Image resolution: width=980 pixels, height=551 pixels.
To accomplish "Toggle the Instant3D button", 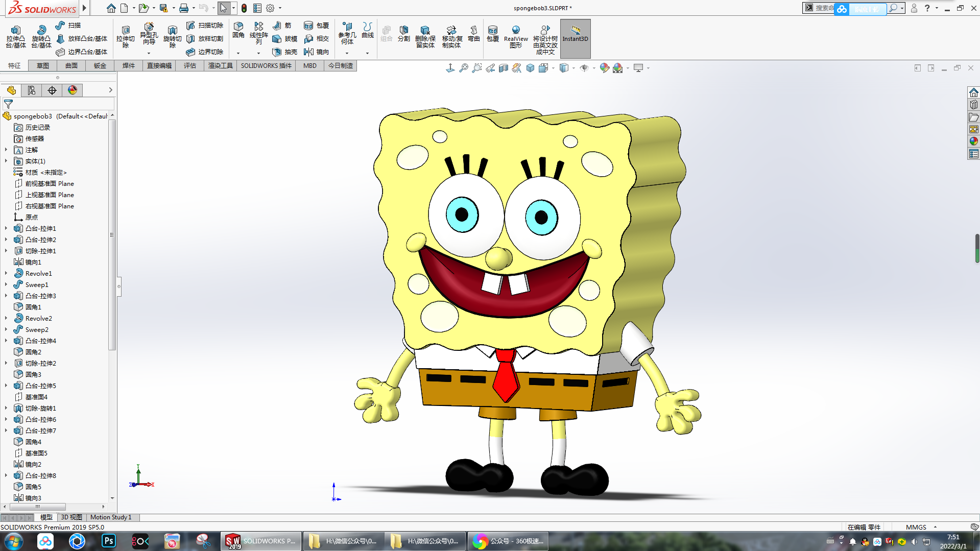I will click(x=576, y=38).
